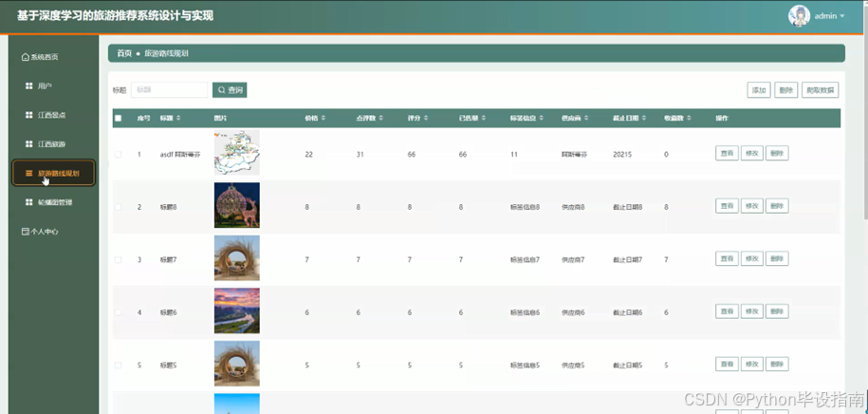This screenshot has width=868, height=414.
Task: Click the 爬取数据 button
Action: tap(821, 90)
